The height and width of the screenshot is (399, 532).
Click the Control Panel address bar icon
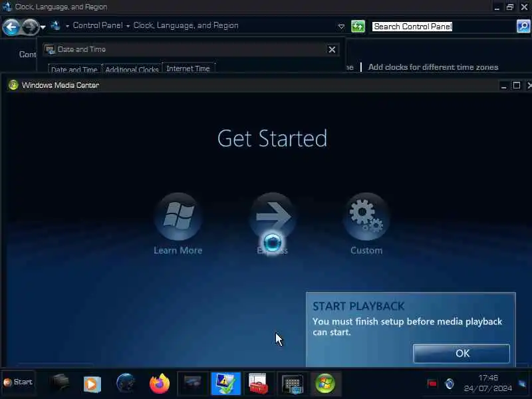[55, 25]
